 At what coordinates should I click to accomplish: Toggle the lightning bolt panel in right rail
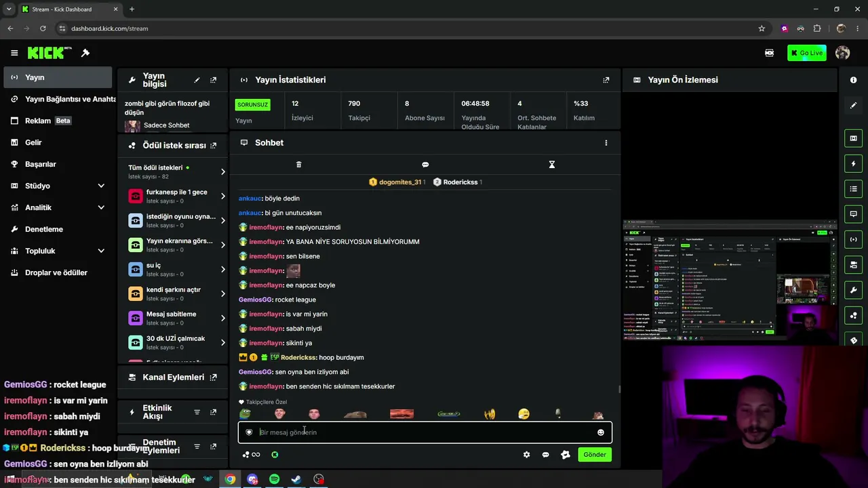[x=854, y=164]
